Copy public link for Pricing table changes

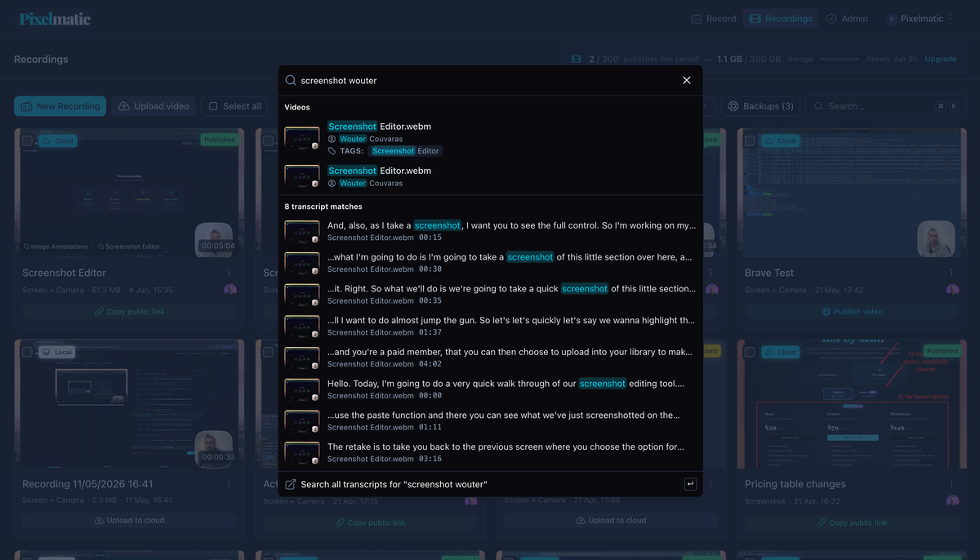click(x=852, y=522)
